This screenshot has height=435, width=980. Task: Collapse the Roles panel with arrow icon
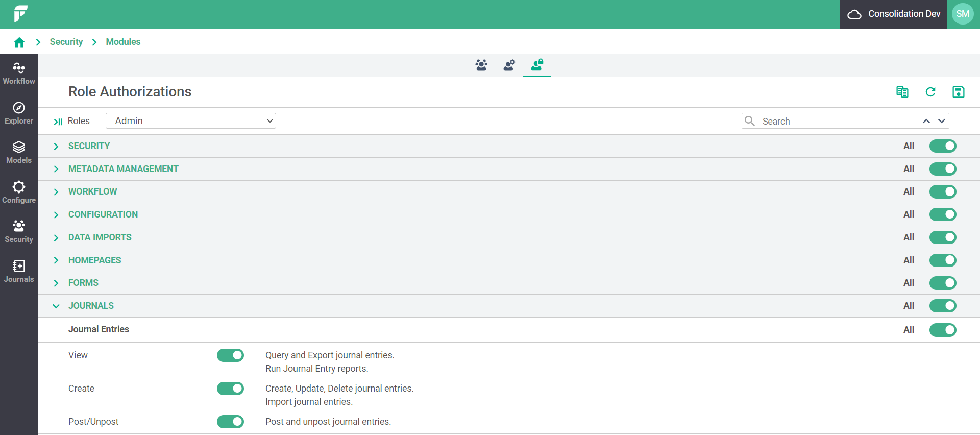click(x=58, y=122)
